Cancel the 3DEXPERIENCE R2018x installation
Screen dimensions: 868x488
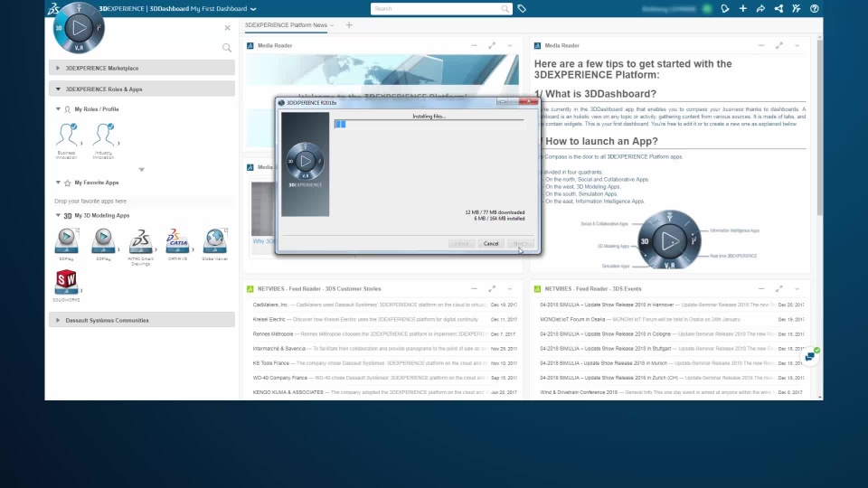pos(491,243)
